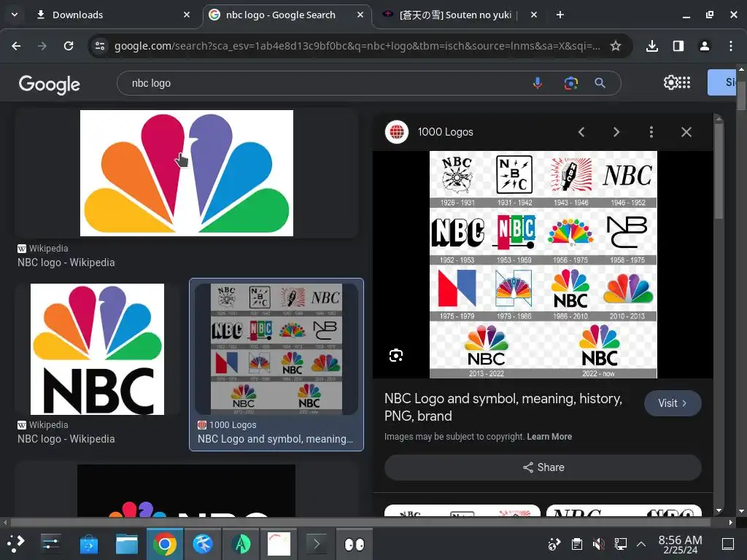
Task: Click the Share button
Action: [543, 467]
